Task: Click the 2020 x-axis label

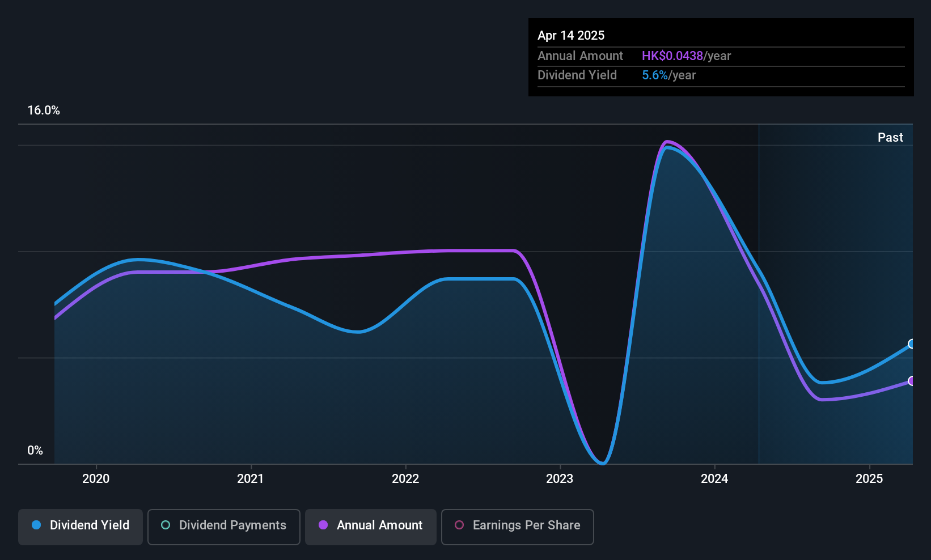Action: click(96, 478)
